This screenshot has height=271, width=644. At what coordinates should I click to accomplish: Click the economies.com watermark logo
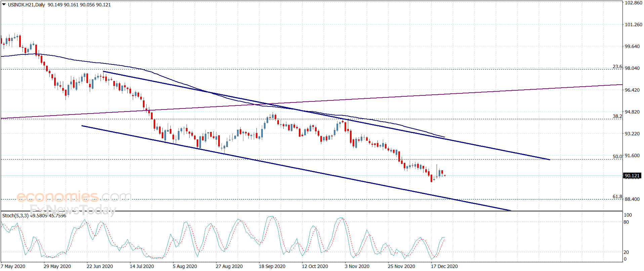click(x=74, y=196)
